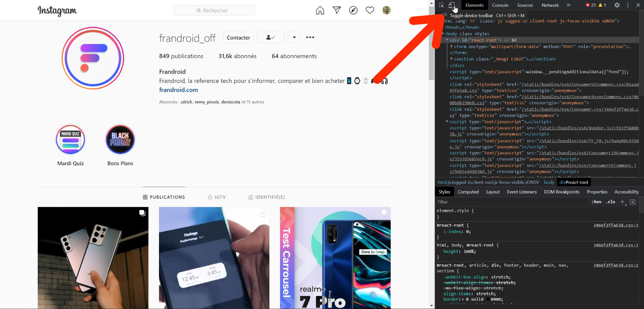Open the Horloge clock widget video post
644x309 pixels.
click(x=214, y=258)
